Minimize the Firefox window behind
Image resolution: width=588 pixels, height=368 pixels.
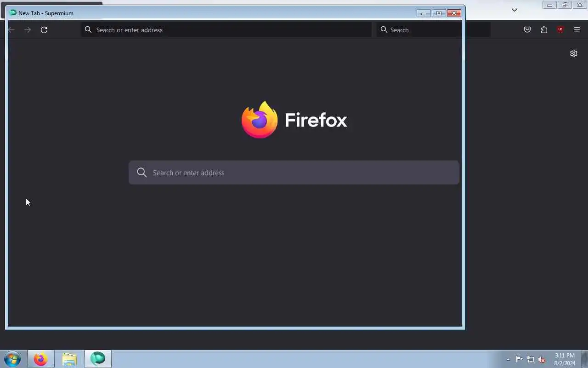pyautogui.click(x=549, y=5)
